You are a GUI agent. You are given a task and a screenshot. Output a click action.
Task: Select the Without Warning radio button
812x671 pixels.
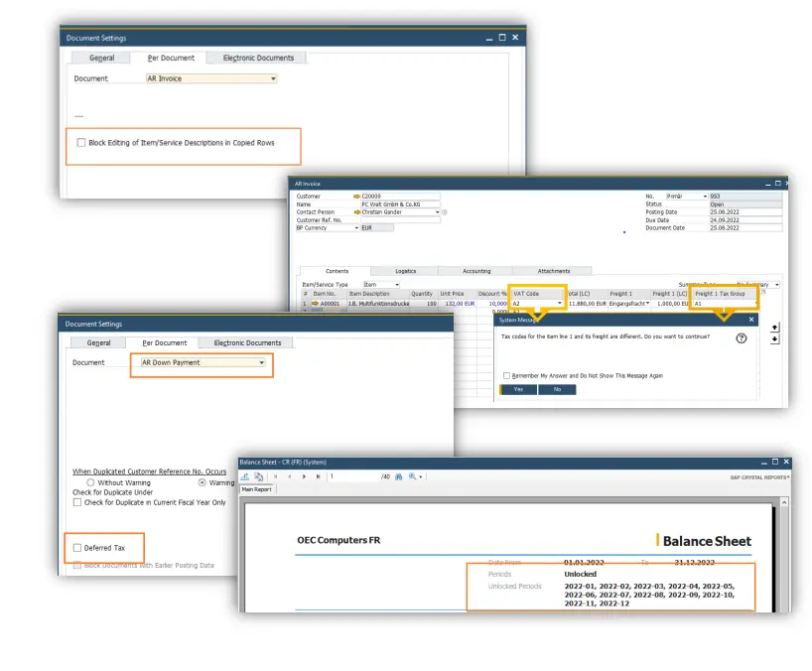coord(90,482)
